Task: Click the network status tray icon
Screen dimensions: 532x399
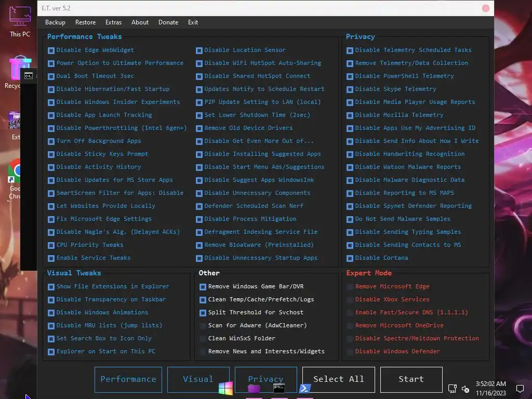Action: click(453, 389)
